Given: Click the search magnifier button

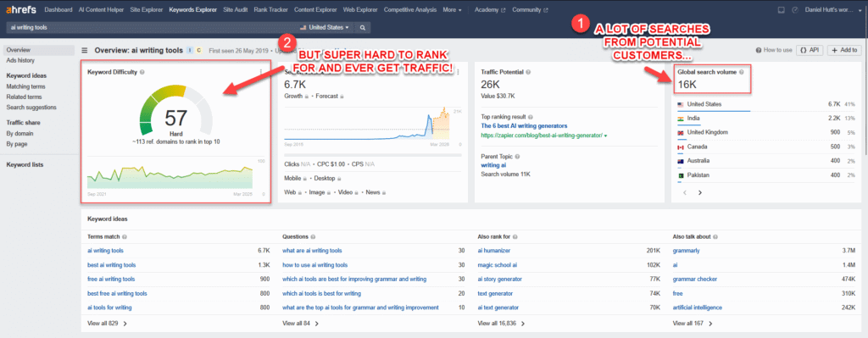Looking at the screenshot, I should [x=363, y=27].
